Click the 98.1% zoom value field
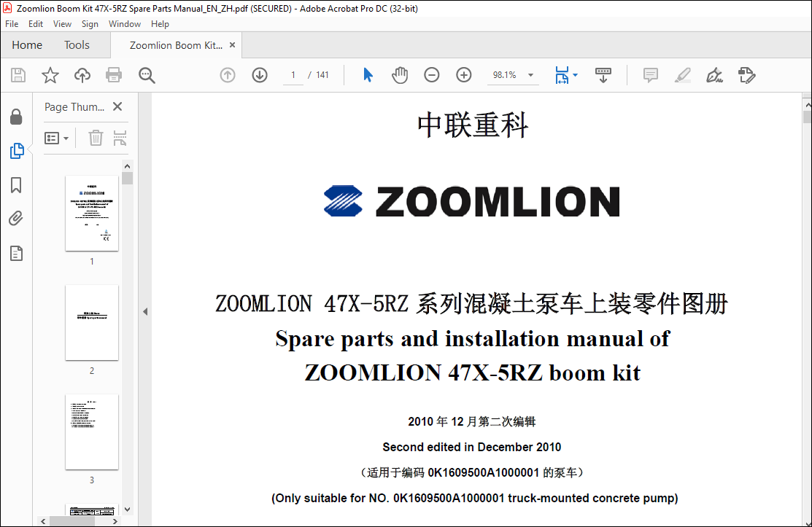Image resolution: width=812 pixels, height=527 pixels. click(504, 75)
